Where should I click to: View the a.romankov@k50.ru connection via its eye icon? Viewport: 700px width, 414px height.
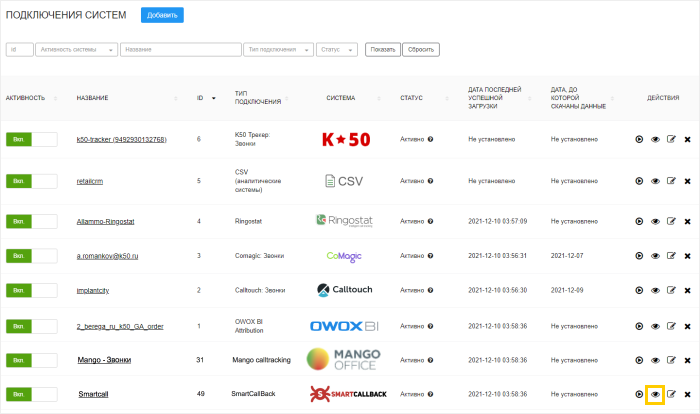(655, 256)
